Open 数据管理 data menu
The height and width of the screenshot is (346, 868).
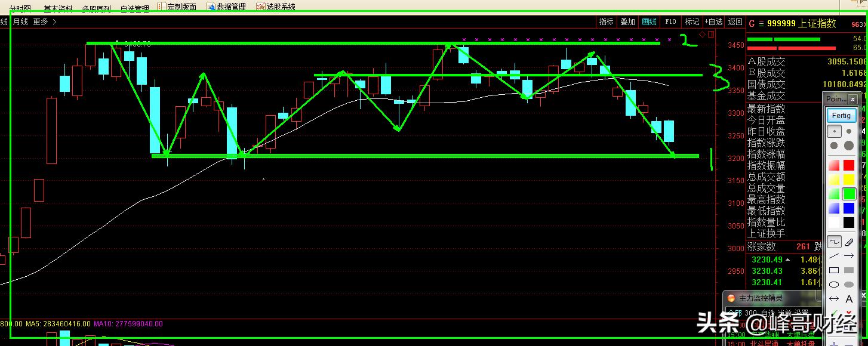click(231, 7)
